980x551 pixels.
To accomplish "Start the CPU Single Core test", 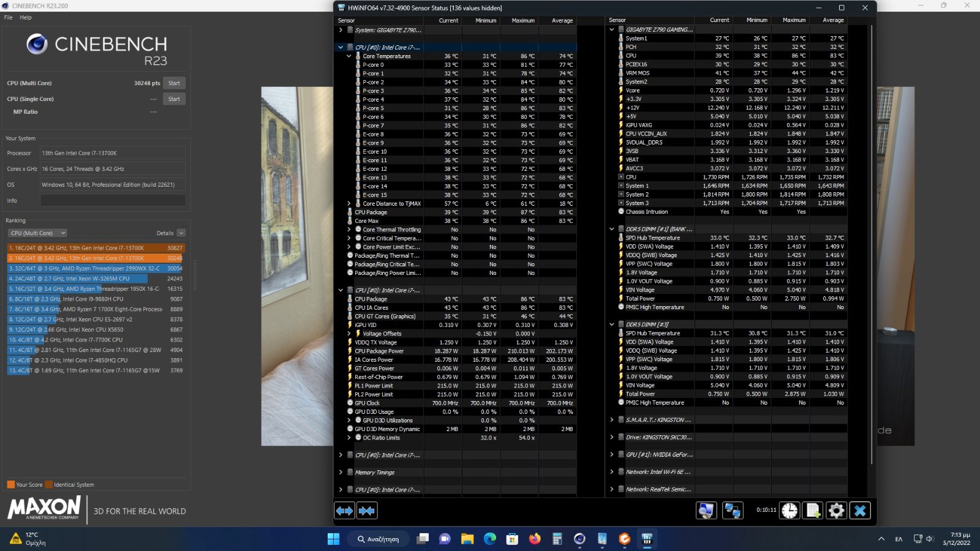I will point(175,99).
